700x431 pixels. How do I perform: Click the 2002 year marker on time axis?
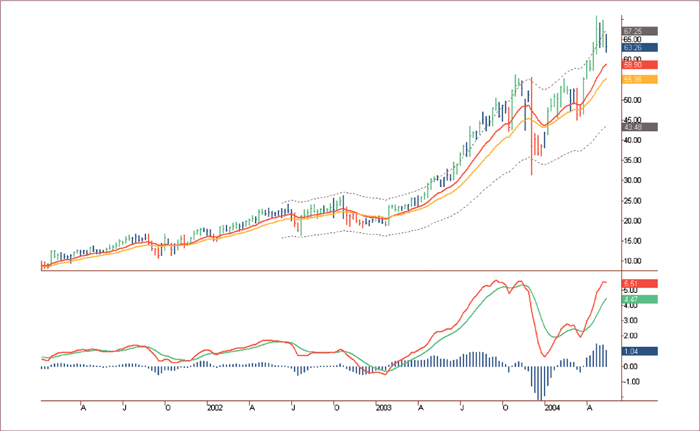pyautogui.click(x=214, y=408)
